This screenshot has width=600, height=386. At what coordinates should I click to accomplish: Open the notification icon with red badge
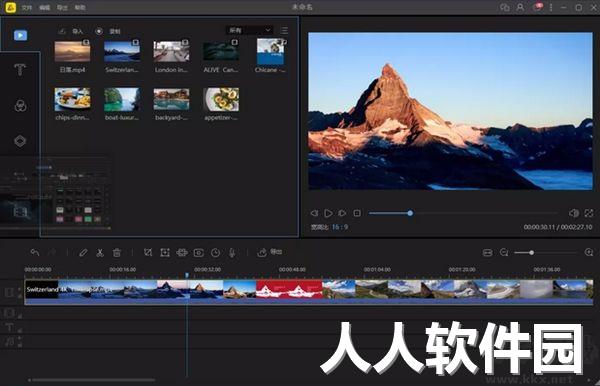(x=538, y=7)
